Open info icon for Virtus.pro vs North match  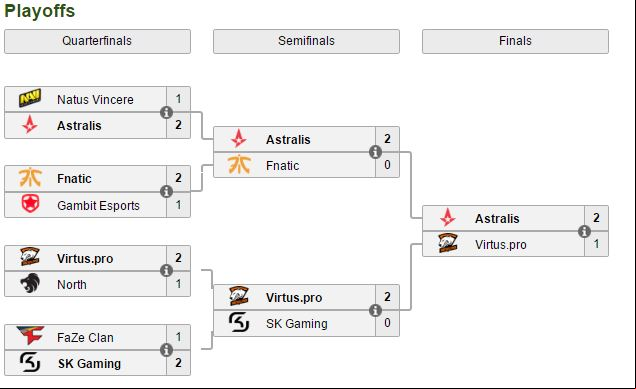[x=166, y=270]
